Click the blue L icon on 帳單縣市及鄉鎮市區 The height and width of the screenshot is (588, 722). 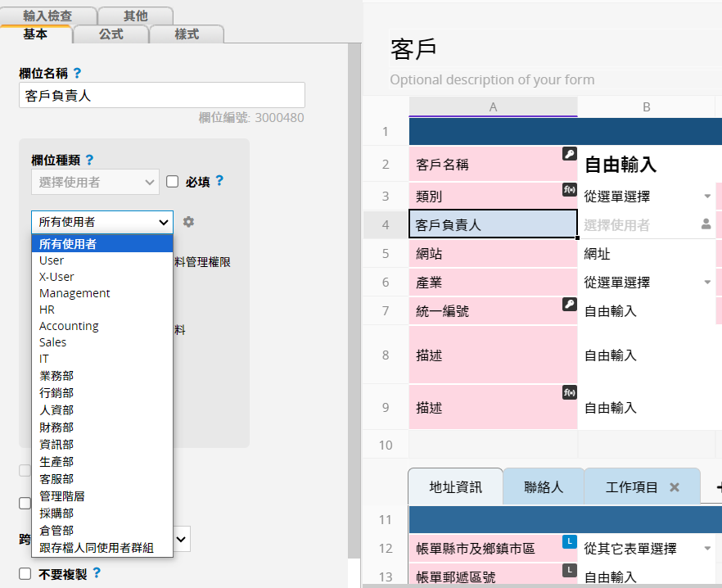(569, 541)
